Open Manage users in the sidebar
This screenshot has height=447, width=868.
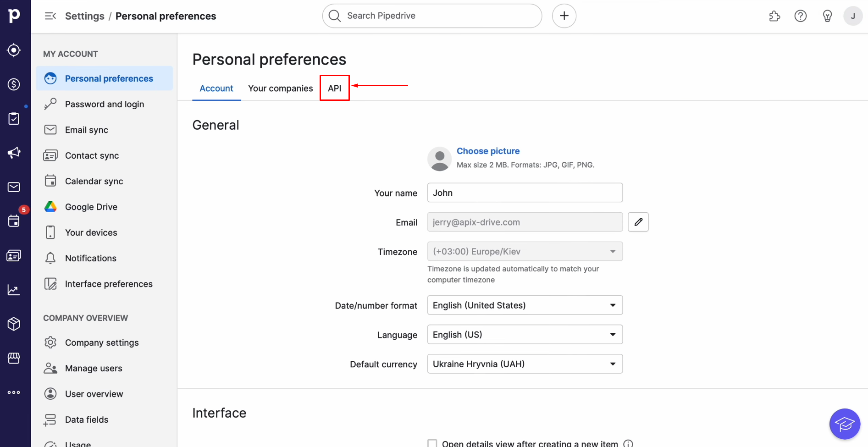pos(94,368)
